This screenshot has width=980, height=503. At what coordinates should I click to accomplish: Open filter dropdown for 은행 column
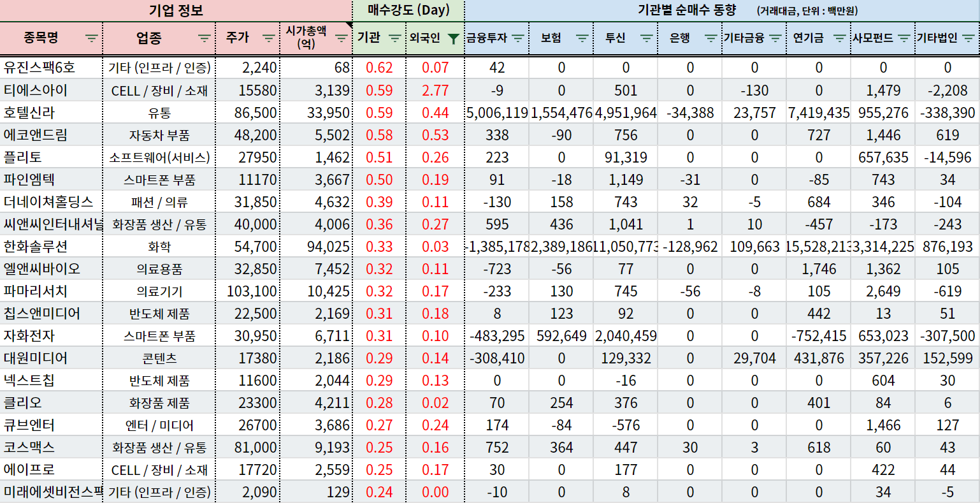tap(711, 38)
